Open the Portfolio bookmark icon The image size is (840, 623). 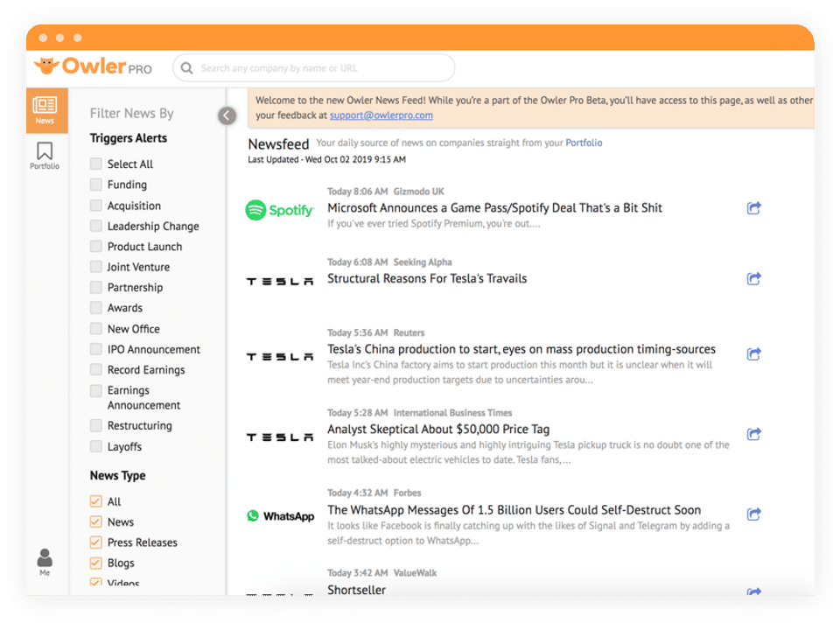coord(45,156)
